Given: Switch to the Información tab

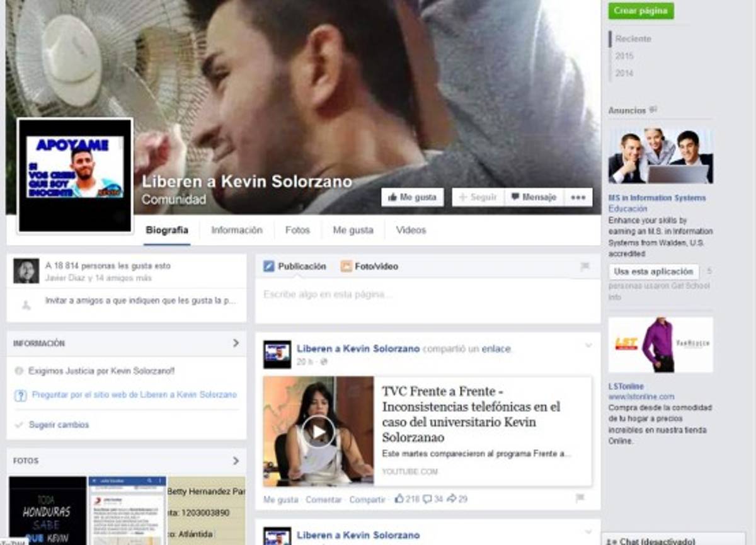Looking at the screenshot, I should tap(236, 231).
